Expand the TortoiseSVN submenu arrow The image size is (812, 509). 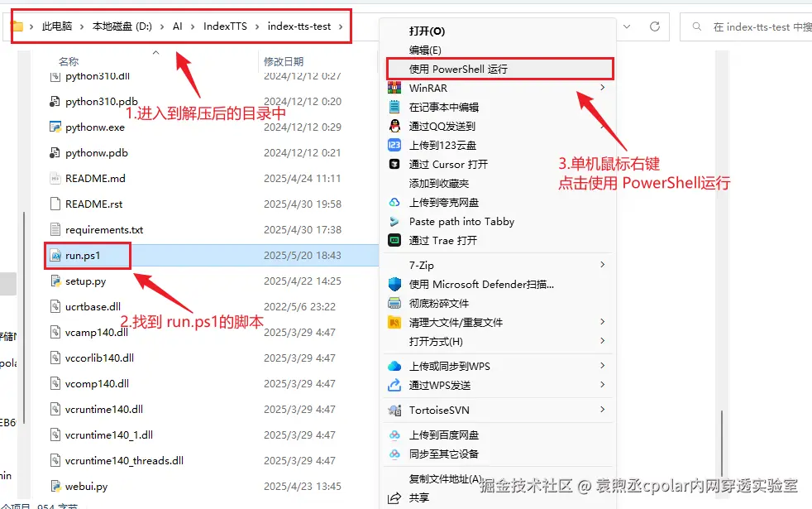click(x=602, y=410)
